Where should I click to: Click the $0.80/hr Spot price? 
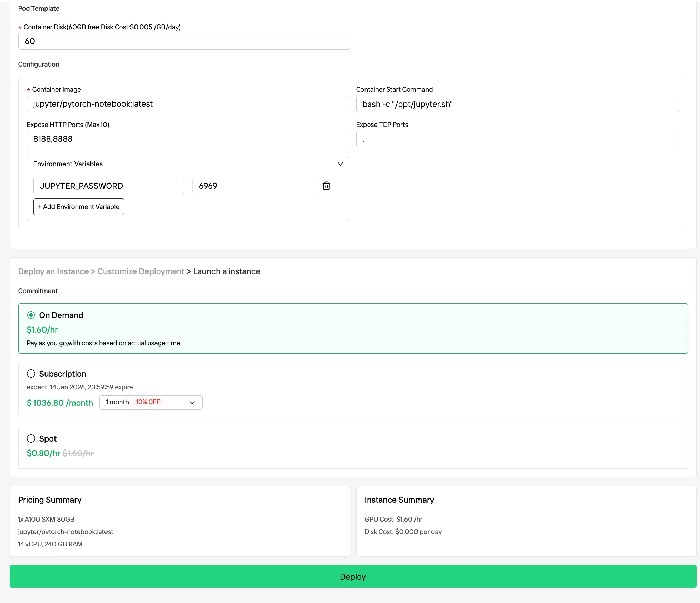[x=43, y=453]
